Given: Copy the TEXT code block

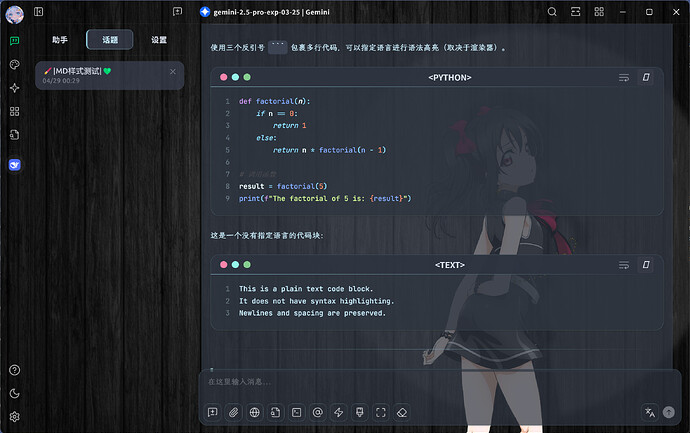Looking at the screenshot, I should tap(646, 265).
